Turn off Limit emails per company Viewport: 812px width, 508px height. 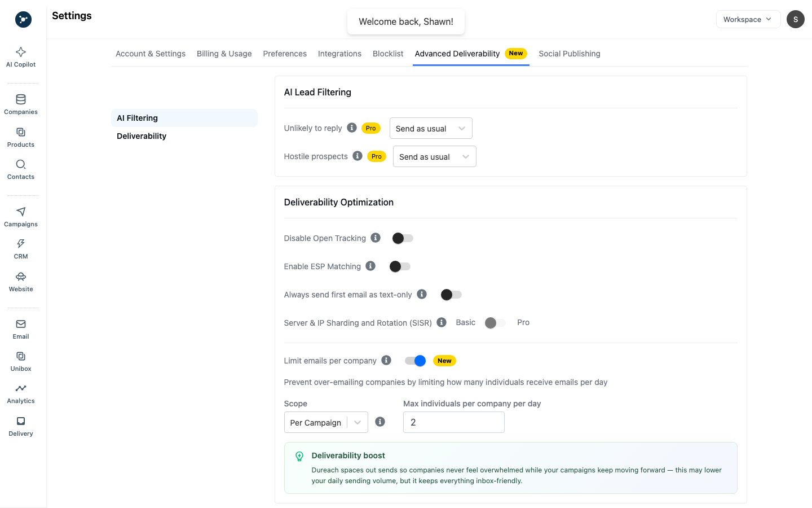point(415,361)
